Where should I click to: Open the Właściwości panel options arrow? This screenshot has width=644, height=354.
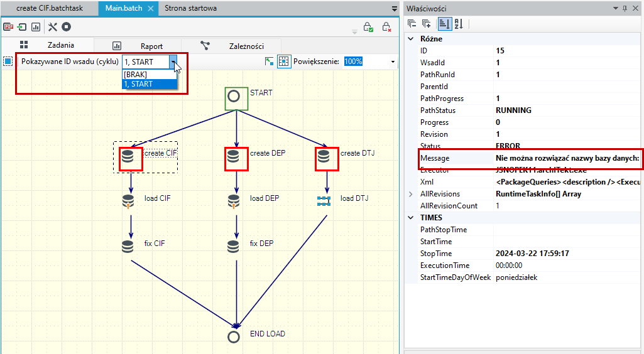click(x=615, y=8)
